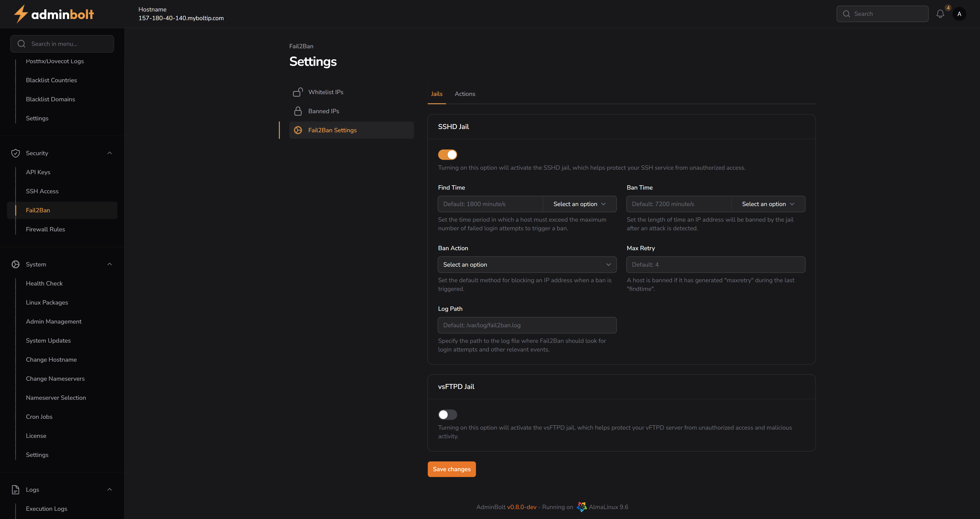Select the Jails tab
This screenshot has height=519, width=980.
pyautogui.click(x=436, y=93)
